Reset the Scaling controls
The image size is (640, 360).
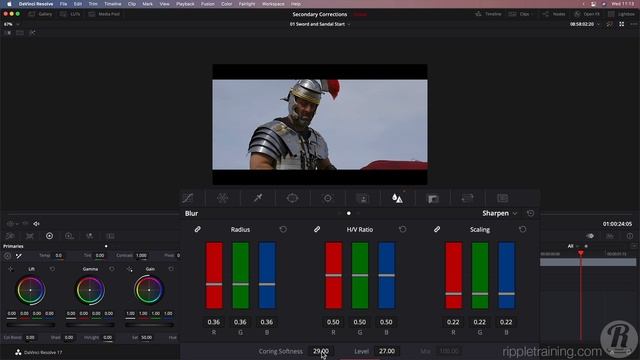coord(522,229)
